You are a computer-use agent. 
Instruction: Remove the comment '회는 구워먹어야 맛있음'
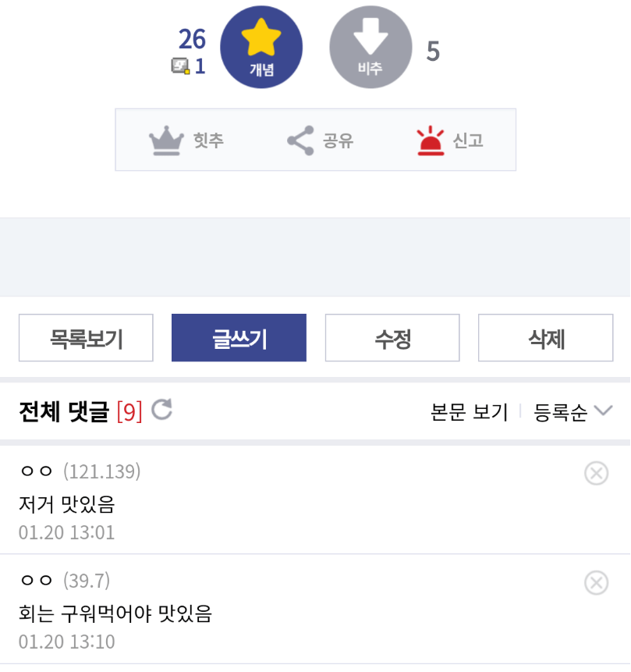click(596, 582)
